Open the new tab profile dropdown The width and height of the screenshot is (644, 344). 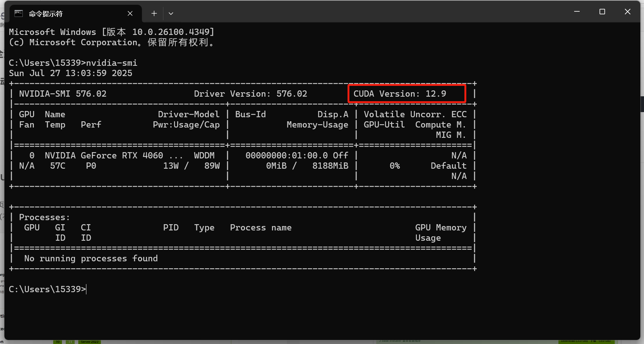point(171,14)
